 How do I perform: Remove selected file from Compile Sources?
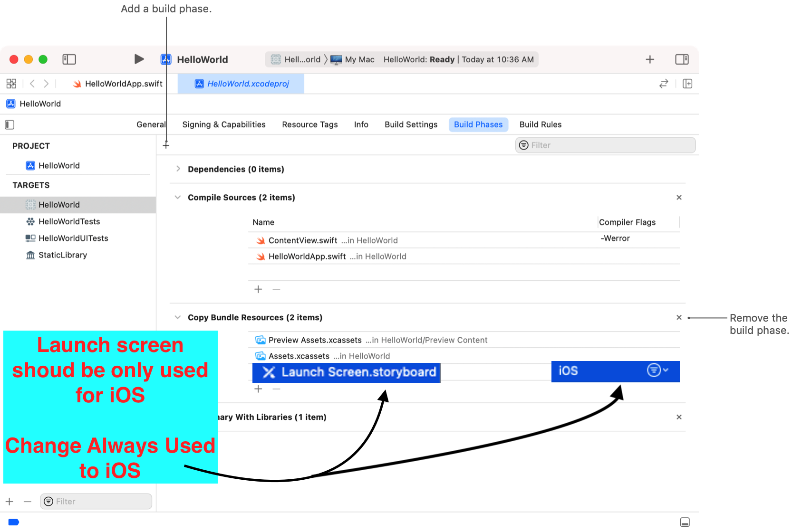276,289
